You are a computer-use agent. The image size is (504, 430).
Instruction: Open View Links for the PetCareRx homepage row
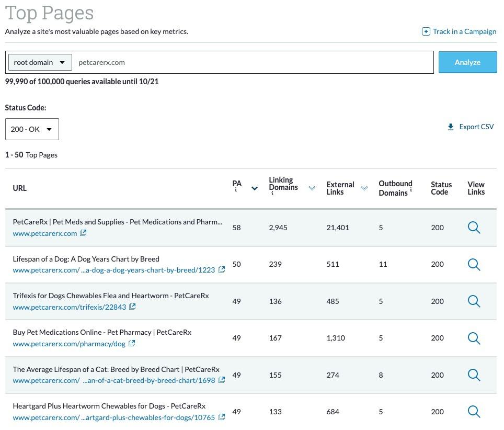tap(474, 228)
